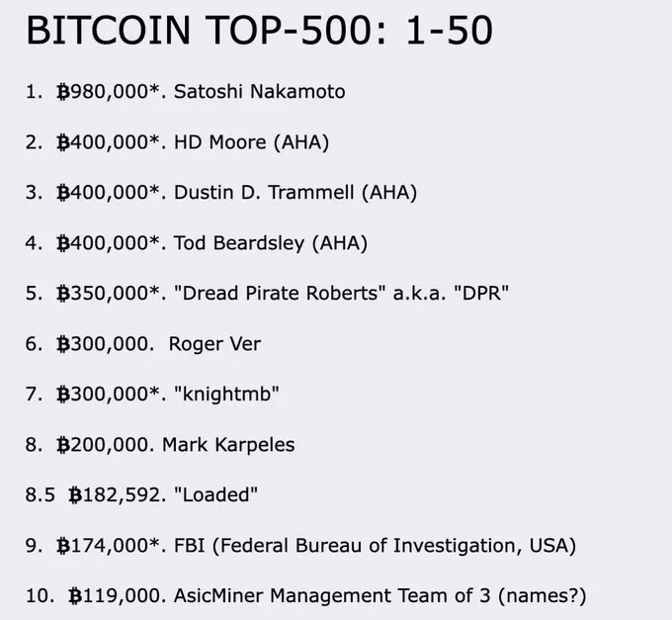
Task: Click the "BITCOIN TOP-500: 1-50" heading
Action: pyautogui.click(x=259, y=31)
